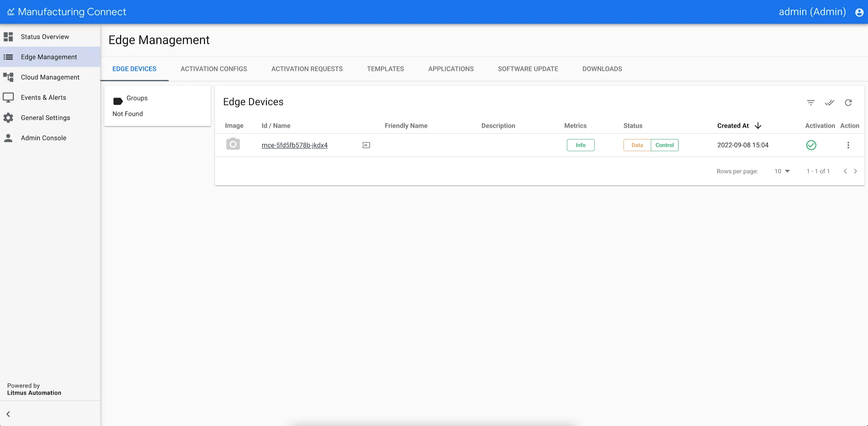Open the three-dot action menu for the device
Screen dimensions: 868x426
[x=848, y=145]
